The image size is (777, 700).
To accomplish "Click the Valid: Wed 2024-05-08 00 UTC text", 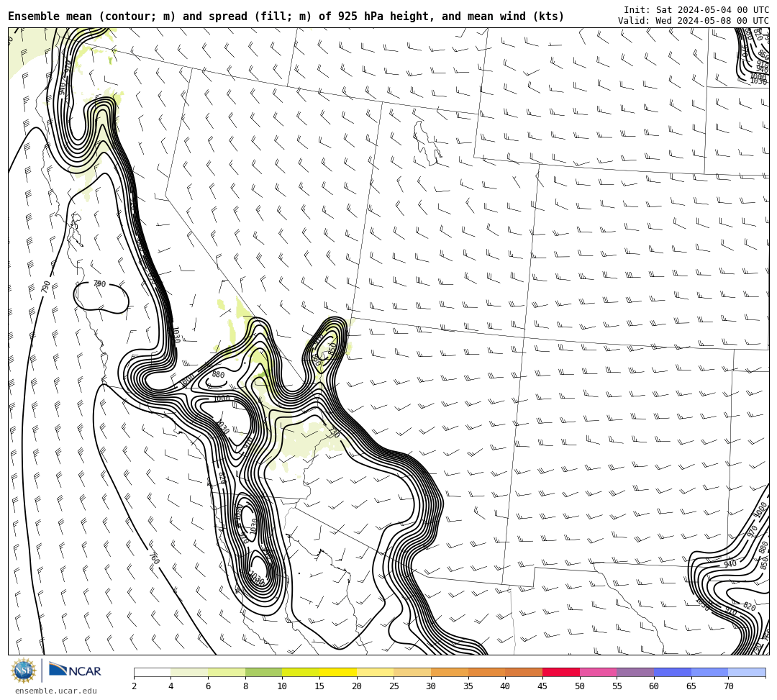I will (x=694, y=21).
